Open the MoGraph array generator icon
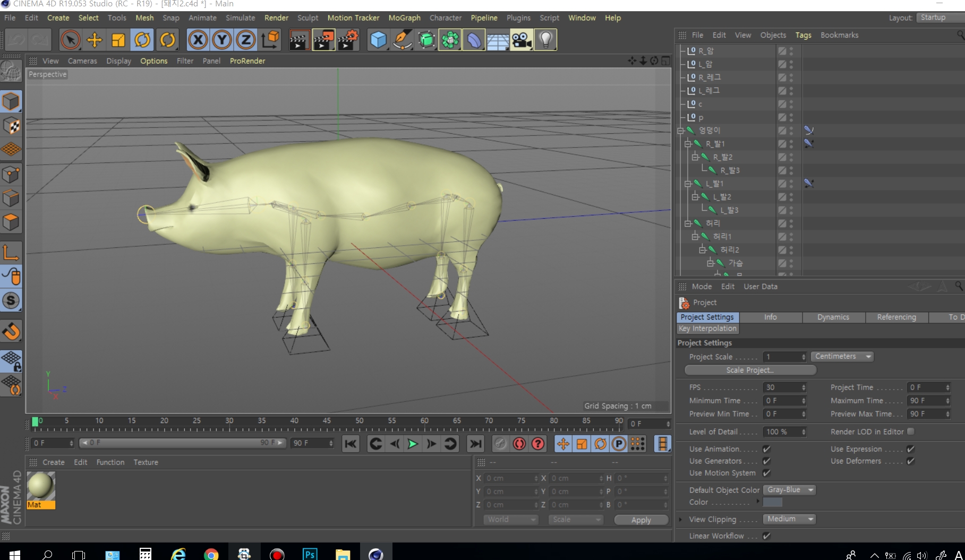The height and width of the screenshot is (560, 965). (450, 40)
